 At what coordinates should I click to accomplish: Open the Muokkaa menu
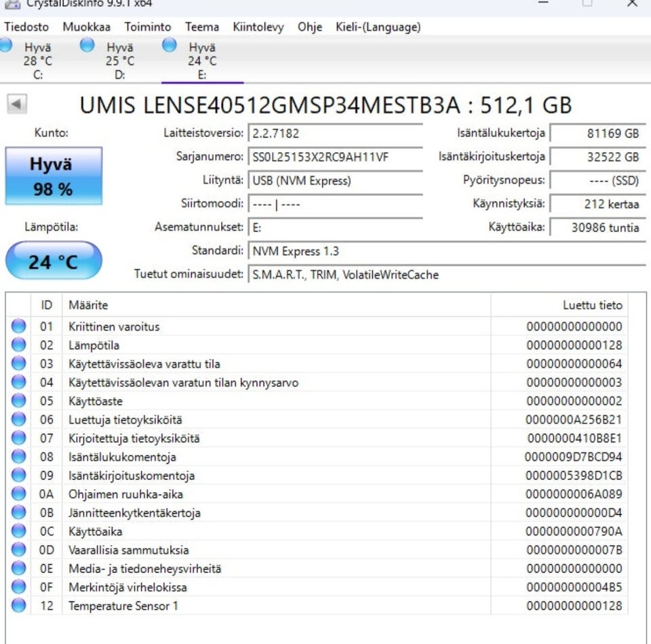tap(86, 27)
